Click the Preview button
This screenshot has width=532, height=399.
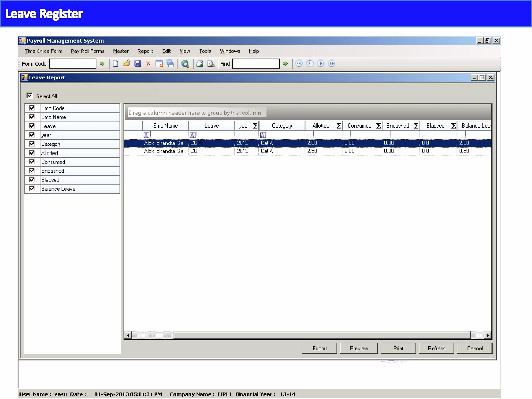(x=359, y=348)
